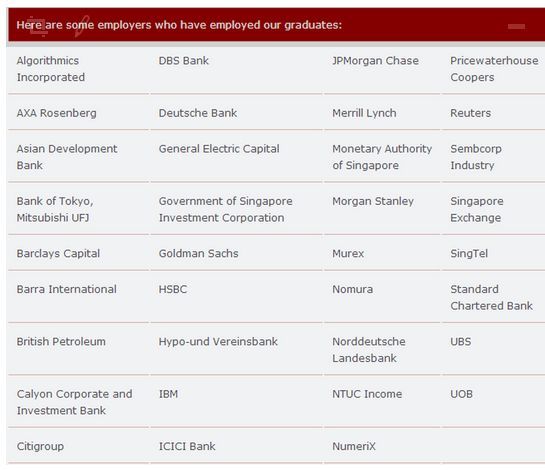The image size is (545, 470).
Task: Click the NumeriX cell
Action: tap(354, 446)
